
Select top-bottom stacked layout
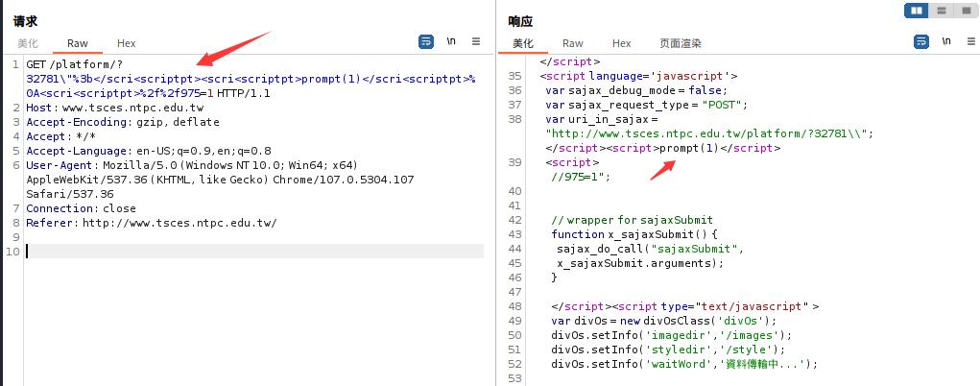click(941, 11)
